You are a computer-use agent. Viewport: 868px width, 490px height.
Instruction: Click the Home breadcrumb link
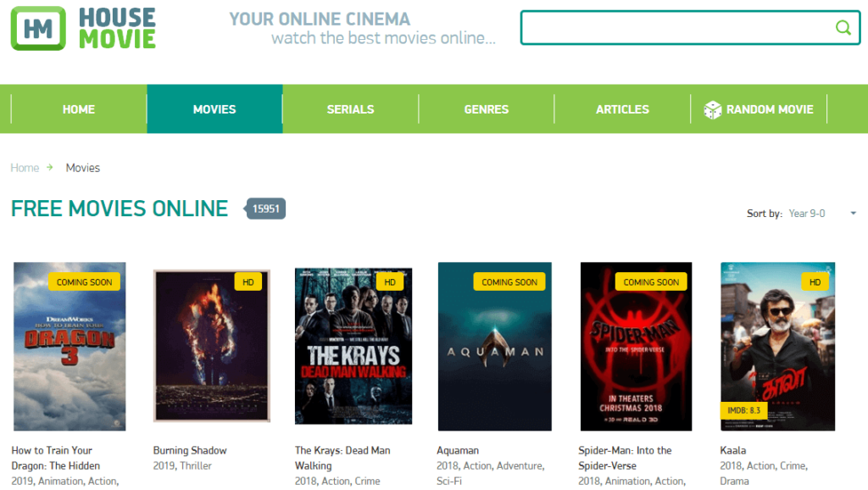coord(25,168)
